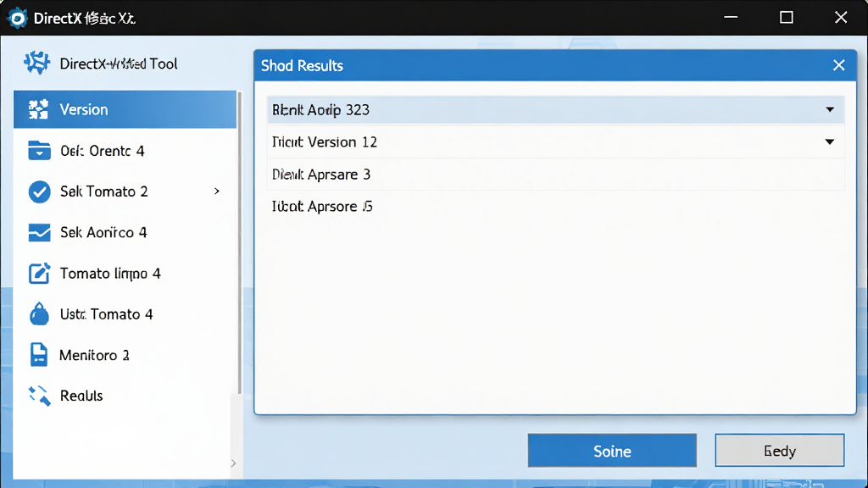Select the Dieult Aprsare 3 result row
This screenshot has height=488, width=868.
pyautogui.click(x=555, y=175)
